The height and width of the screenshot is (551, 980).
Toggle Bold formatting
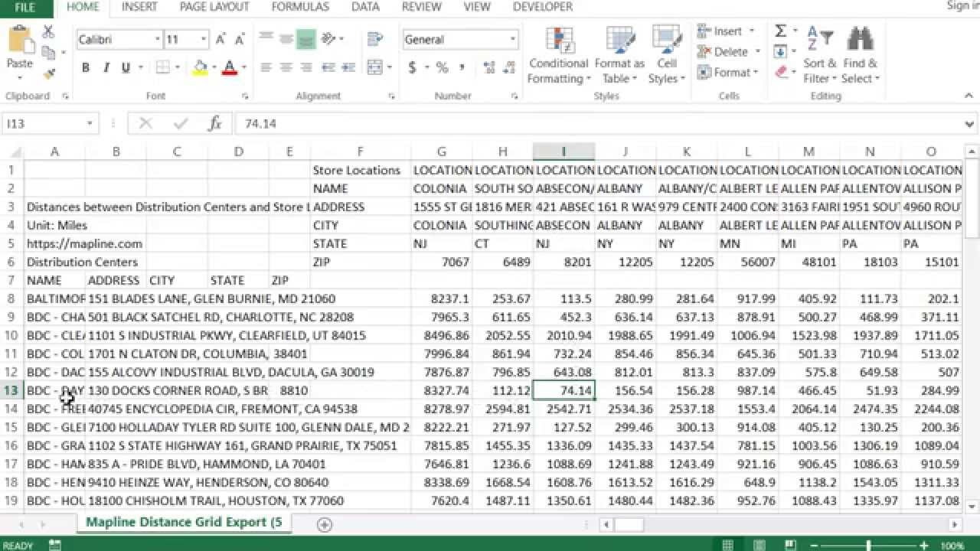86,67
